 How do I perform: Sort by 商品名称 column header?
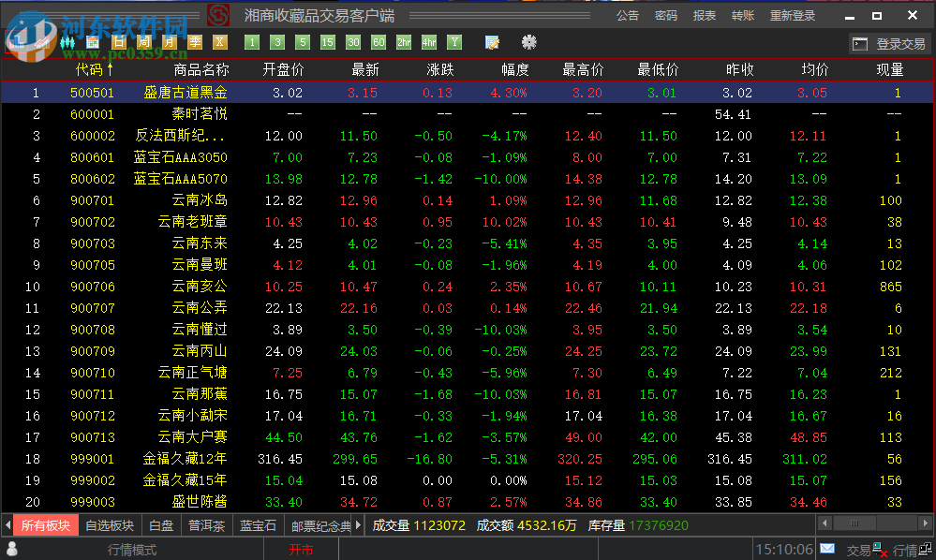coord(201,70)
